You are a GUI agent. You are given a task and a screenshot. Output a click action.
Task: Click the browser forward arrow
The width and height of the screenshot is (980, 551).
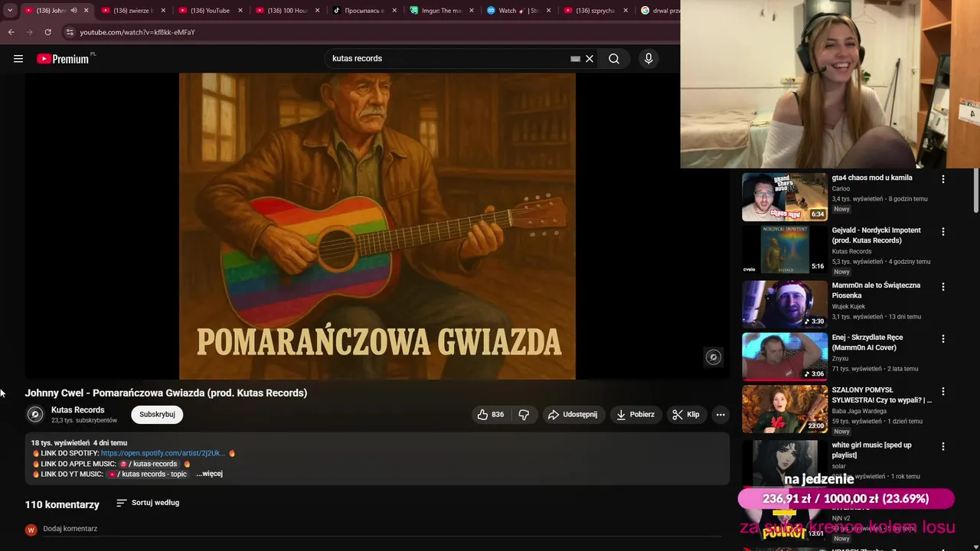click(29, 32)
